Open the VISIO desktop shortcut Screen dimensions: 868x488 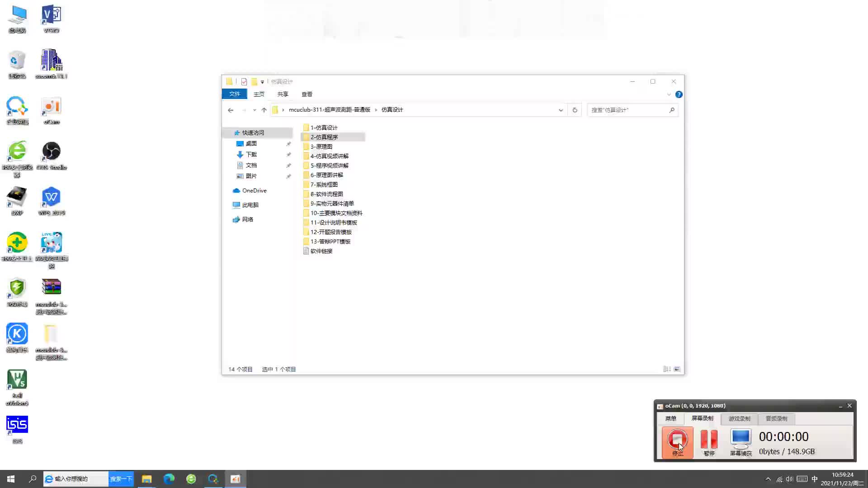(51, 19)
